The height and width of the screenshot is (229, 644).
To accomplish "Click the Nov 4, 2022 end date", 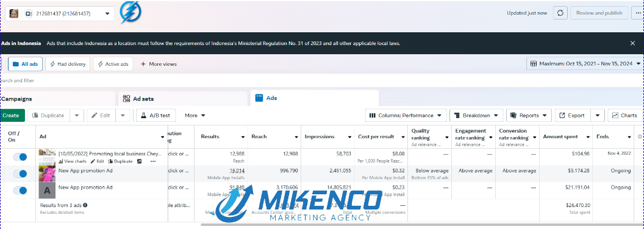I will pos(619,153).
